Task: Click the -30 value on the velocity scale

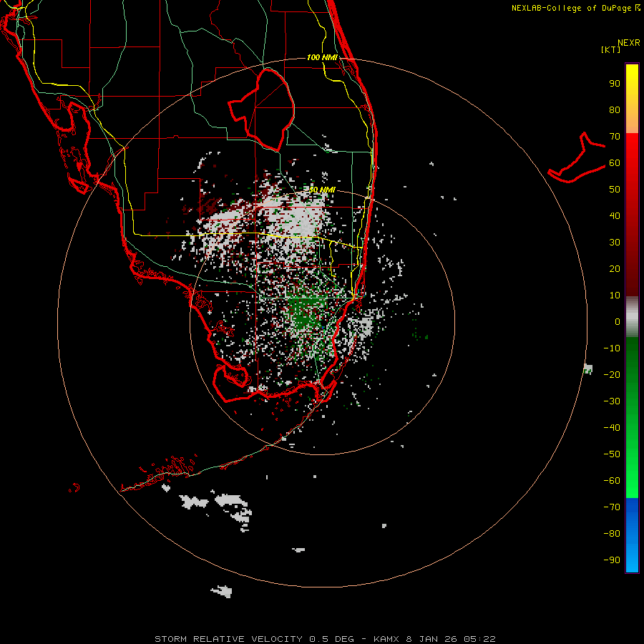Action: tap(612, 401)
